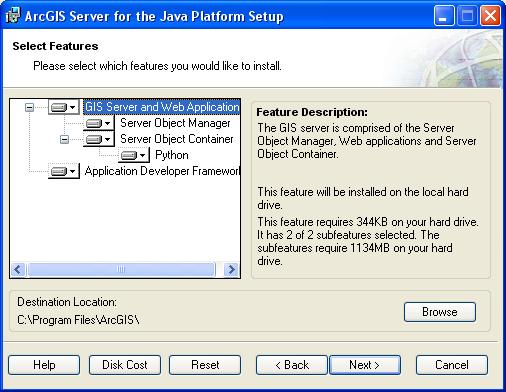
Task: Click the Reset button
Action: point(205,365)
